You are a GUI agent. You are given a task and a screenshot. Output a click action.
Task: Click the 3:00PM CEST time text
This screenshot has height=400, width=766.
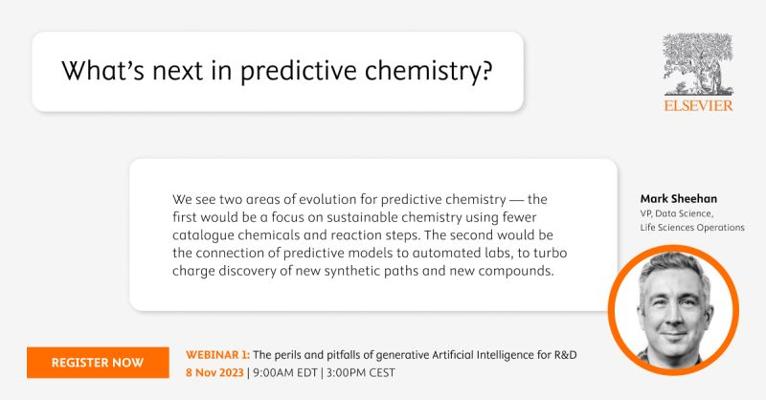click(361, 373)
